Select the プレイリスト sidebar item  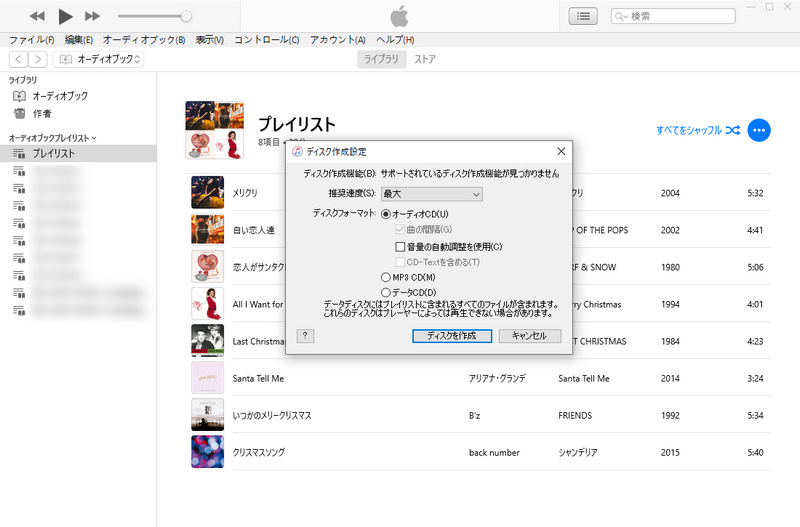[78, 154]
